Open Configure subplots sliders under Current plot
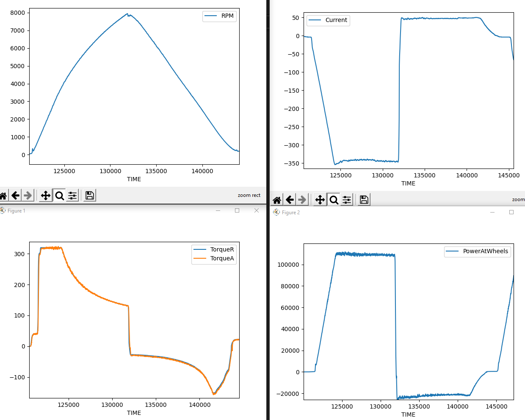Screen dimensions: 525x420 pyautogui.click(x=347, y=200)
